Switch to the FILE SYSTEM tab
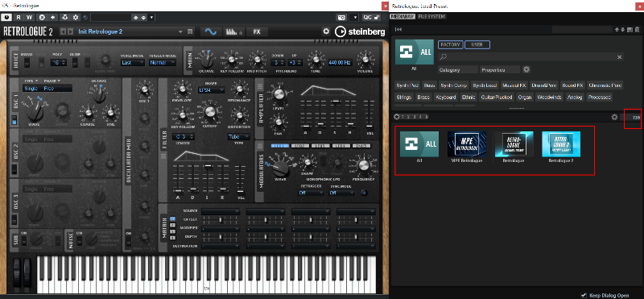The width and height of the screenshot is (644, 299). click(x=431, y=17)
